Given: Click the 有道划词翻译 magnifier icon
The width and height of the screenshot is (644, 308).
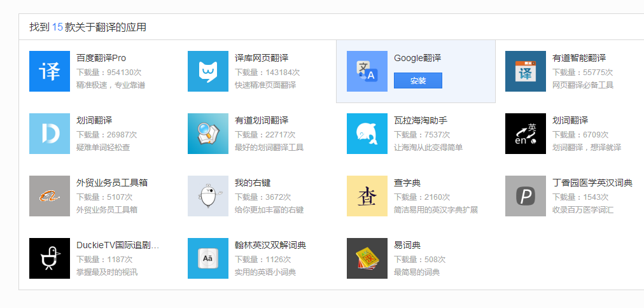Looking at the screenshot, I should pyautogui.click(x=208, y=134).
